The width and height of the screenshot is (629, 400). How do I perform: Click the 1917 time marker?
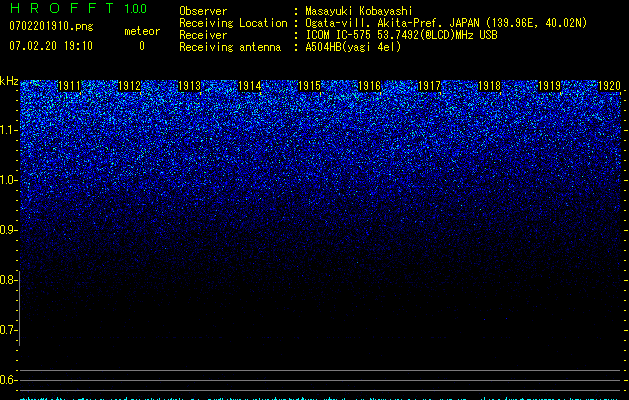pos(429,86)
